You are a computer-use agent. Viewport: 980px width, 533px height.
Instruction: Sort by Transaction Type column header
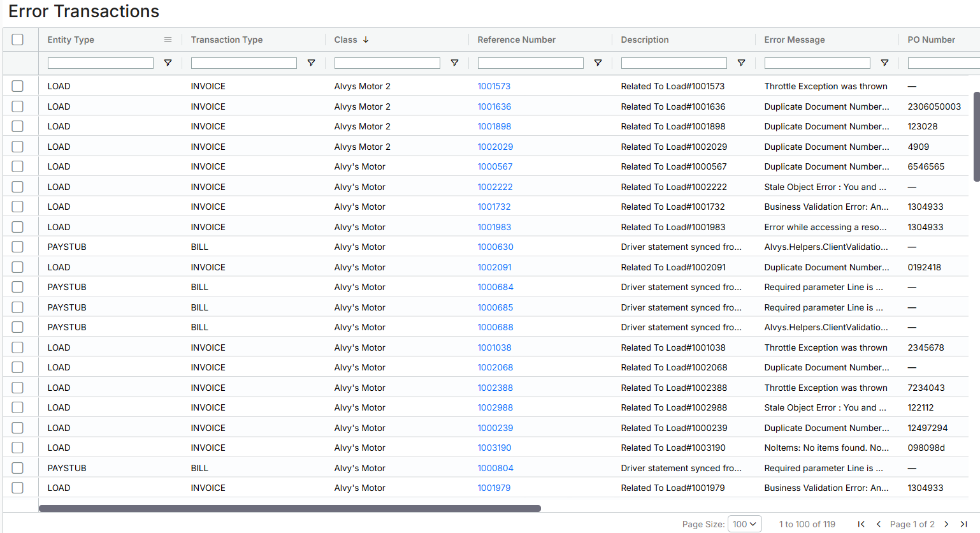pos(227,40)
